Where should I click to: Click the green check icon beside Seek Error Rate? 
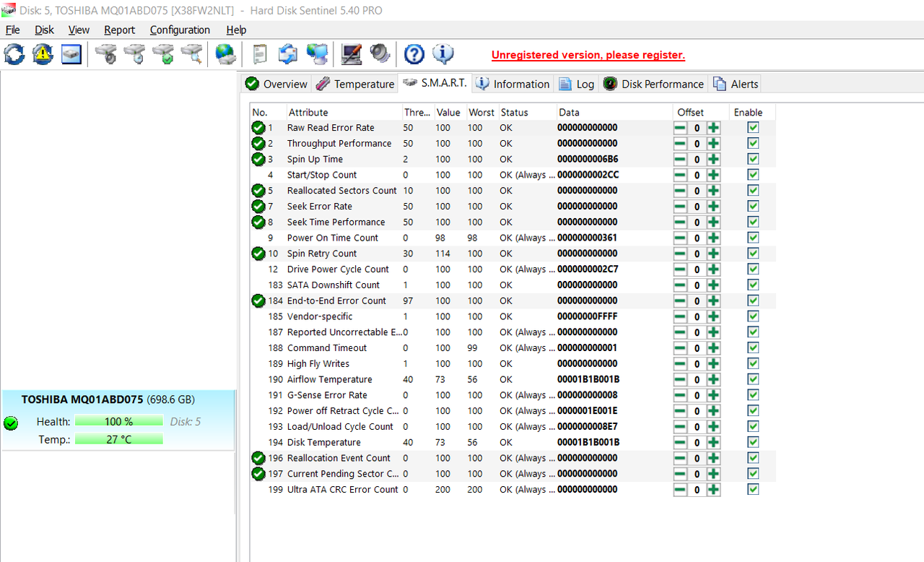pos(258,207)
